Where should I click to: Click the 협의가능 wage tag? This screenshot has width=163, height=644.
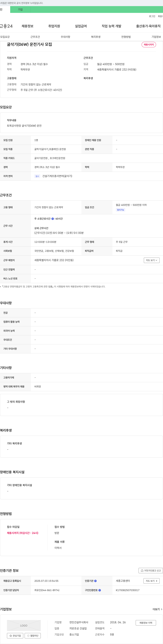[x=120, y=210]
